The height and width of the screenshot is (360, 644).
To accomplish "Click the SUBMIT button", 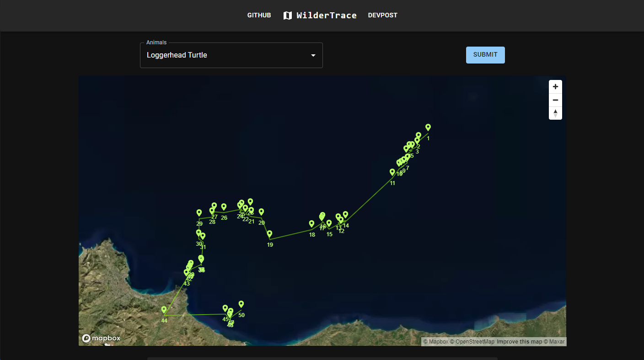I will 485,55.
